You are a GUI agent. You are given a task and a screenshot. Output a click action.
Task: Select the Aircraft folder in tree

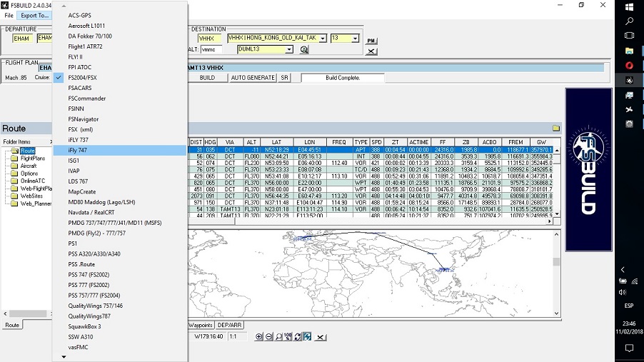[29, 166]
